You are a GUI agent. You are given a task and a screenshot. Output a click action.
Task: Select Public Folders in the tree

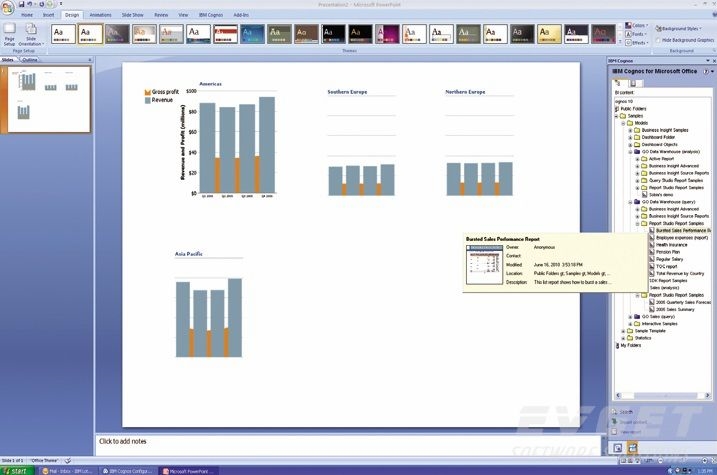point(633,109)
